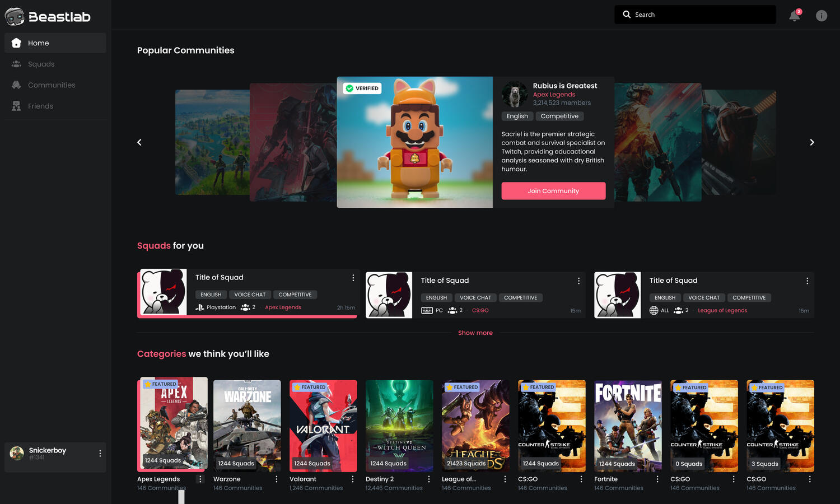Click FEATURED badge on Valorant cover
The height and width of the screenshot is (504, 840).
310,387
